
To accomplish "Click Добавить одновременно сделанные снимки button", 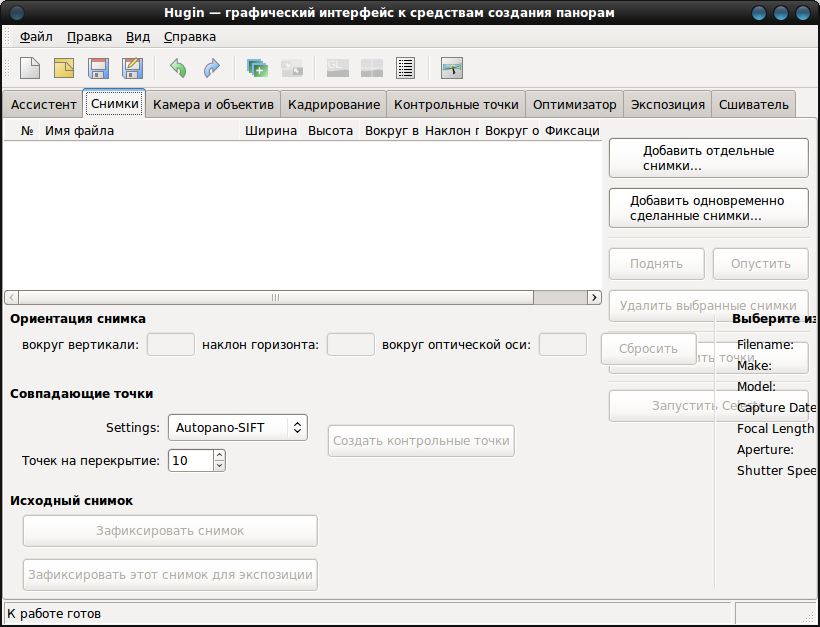I will pyautogui.click(x=709, y=208).
